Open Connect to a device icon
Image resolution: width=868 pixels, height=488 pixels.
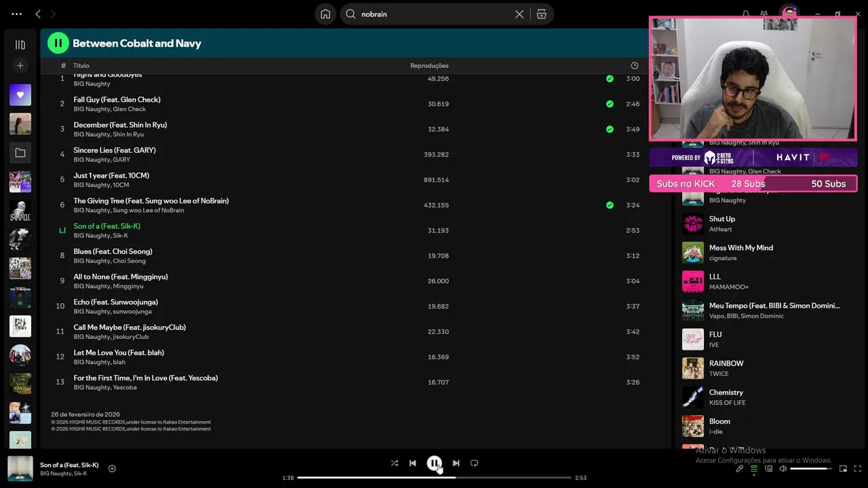tap(768, 468)
